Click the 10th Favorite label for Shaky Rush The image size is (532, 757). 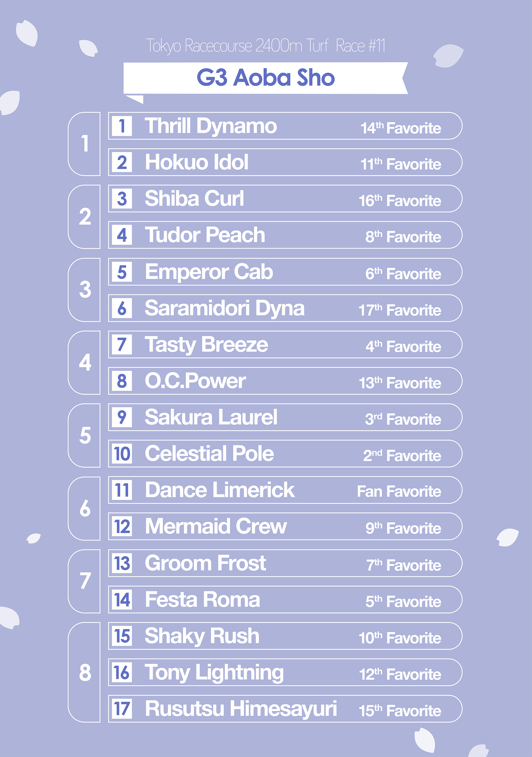coord(400,638)
